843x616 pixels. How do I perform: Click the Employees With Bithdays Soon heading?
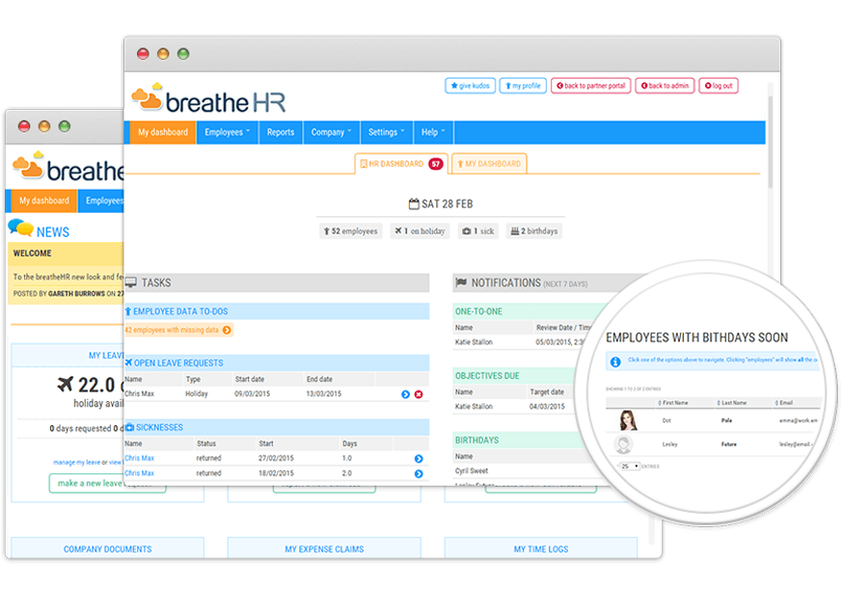coord(696,337)
